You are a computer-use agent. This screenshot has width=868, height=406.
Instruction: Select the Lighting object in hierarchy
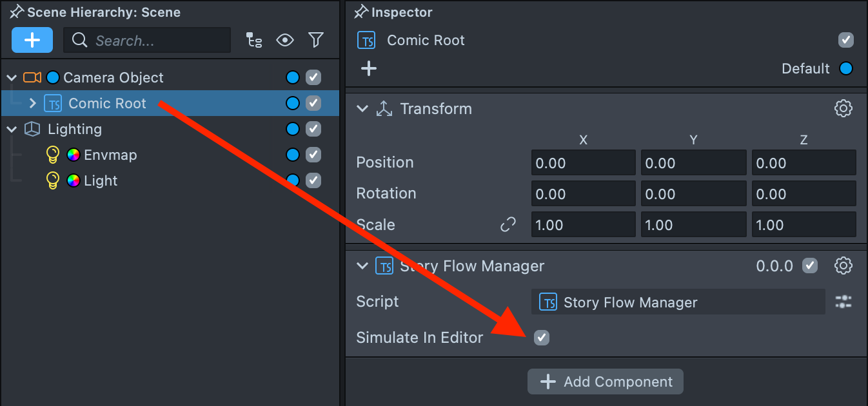click(x=75, y=129)
